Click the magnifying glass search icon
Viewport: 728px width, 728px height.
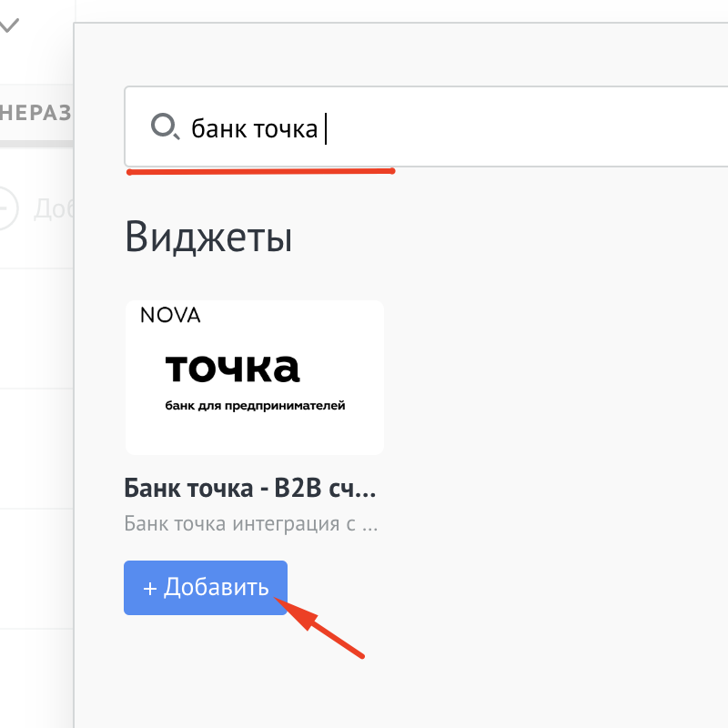coord(165,126)
